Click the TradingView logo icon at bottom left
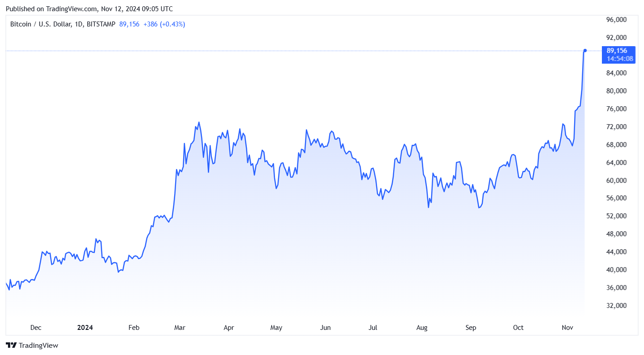 pos(11,345)
